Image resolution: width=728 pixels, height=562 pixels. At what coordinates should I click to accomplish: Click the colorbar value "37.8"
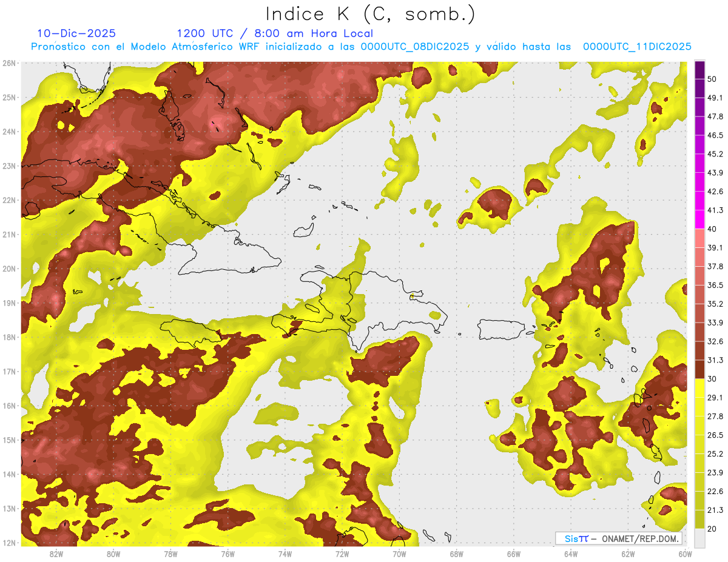(x=715, y=266)
